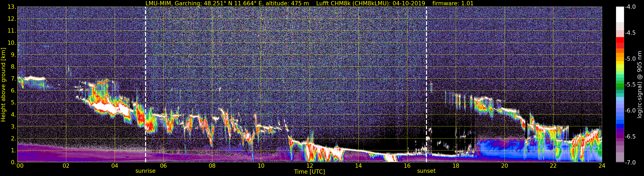Click the '0.' height tick label
Image resolution: width=644 pixels, height=176 pixels.
tap(13, 162)
